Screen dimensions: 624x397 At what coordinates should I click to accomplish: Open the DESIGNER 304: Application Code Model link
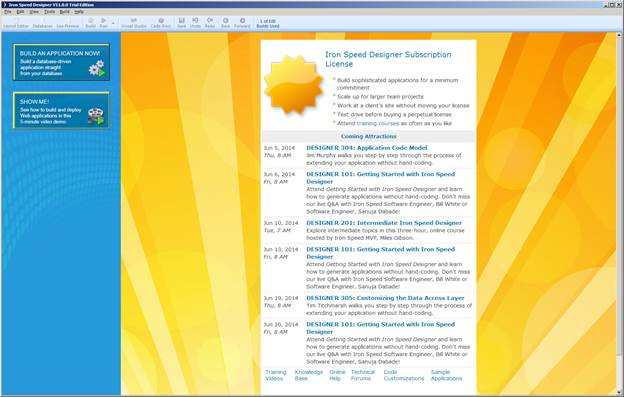click(x=367, y=148)
